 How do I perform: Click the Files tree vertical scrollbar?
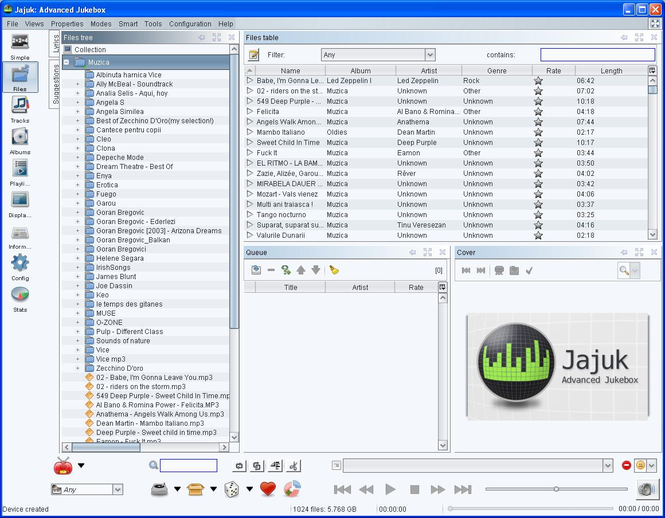(234, 191)
